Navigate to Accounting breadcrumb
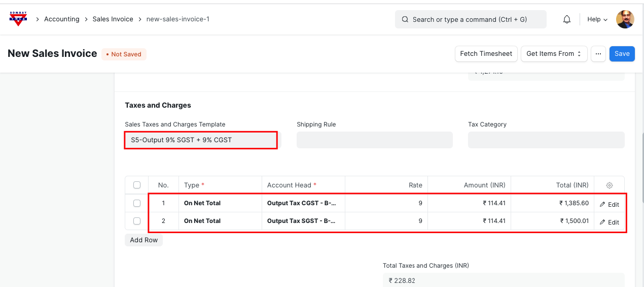The width and height of the screenshot is (644, 287). coord(62,19)
